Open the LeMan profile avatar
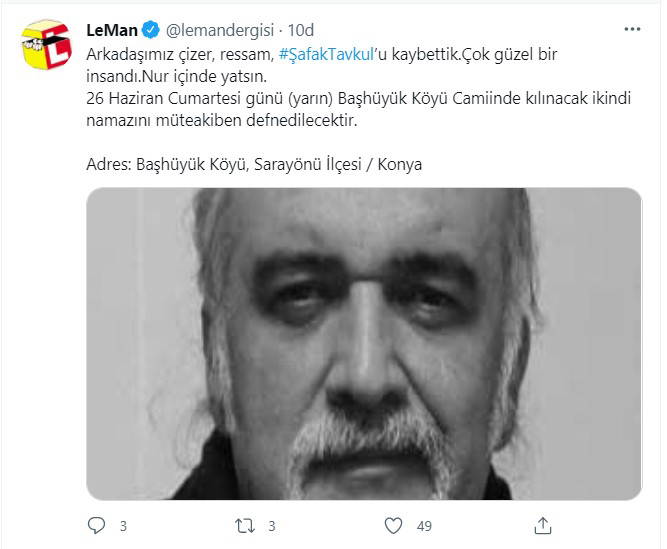Screen dimensions: 667x549 46,45
